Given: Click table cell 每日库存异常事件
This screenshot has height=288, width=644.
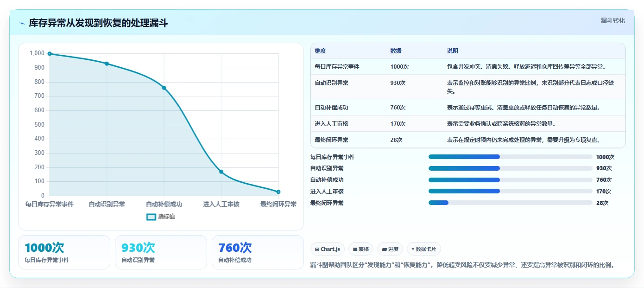Looking at the screenshot, I should (337, 67).
